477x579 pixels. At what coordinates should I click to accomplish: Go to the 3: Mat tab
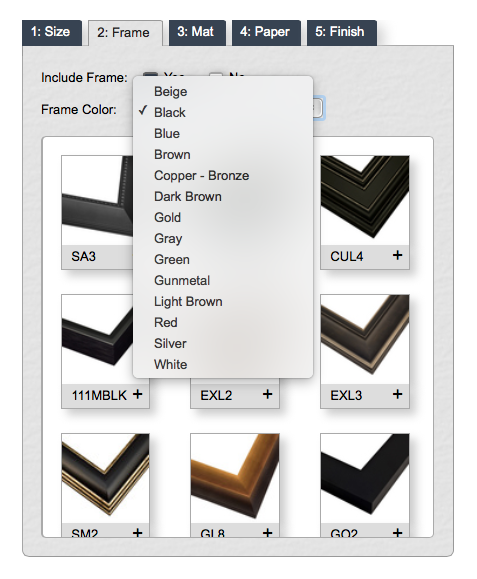[x=197, y=32]
